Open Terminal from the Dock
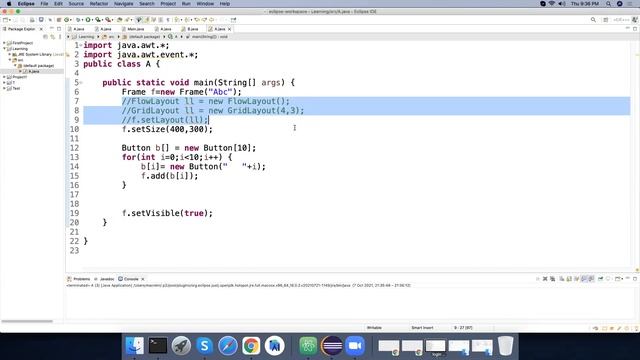The width and height of the screenshot is (640, 360). pyautogui.click(x=158, y=345)
